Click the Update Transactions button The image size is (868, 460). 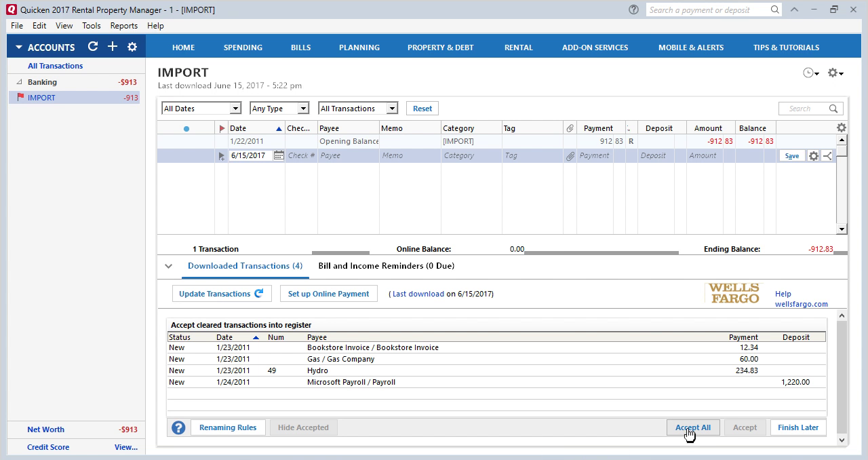(x=222, y=294)
